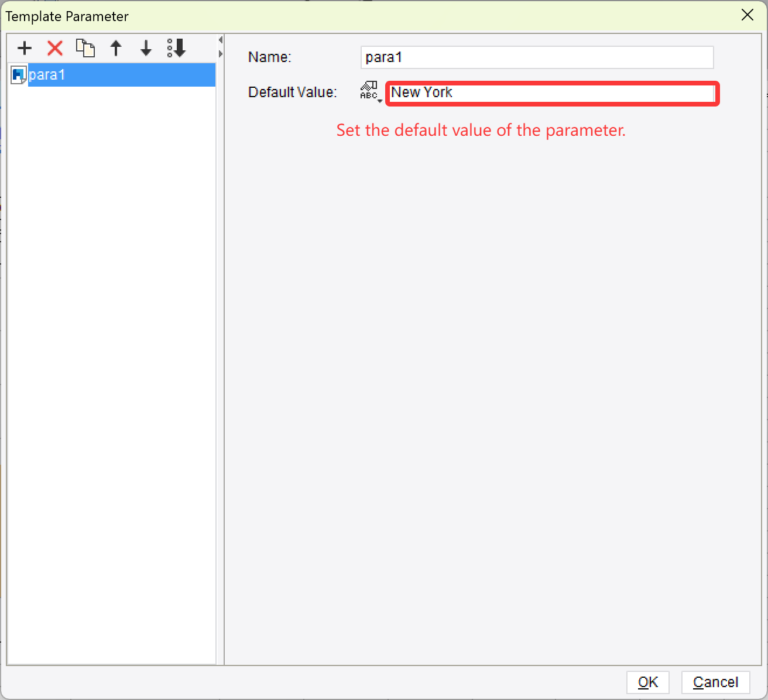The width and height of the screenshot is (768, 700).
Task: Delete the selected parameter
Action: click(54, 48)
